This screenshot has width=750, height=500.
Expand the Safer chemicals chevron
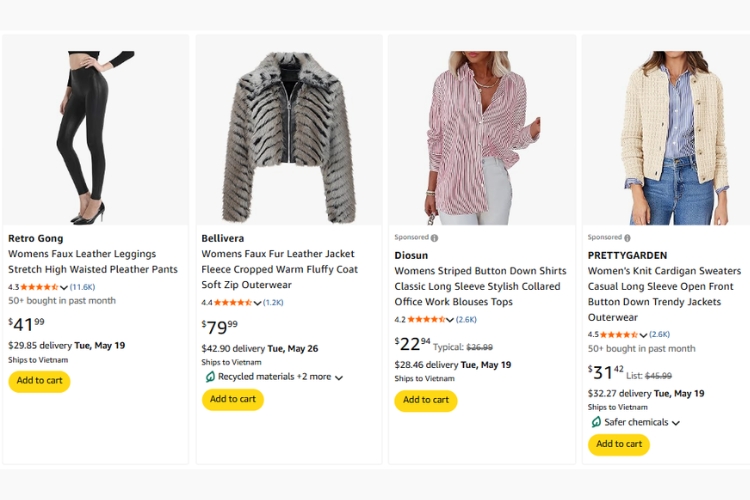tap(676, 423)
